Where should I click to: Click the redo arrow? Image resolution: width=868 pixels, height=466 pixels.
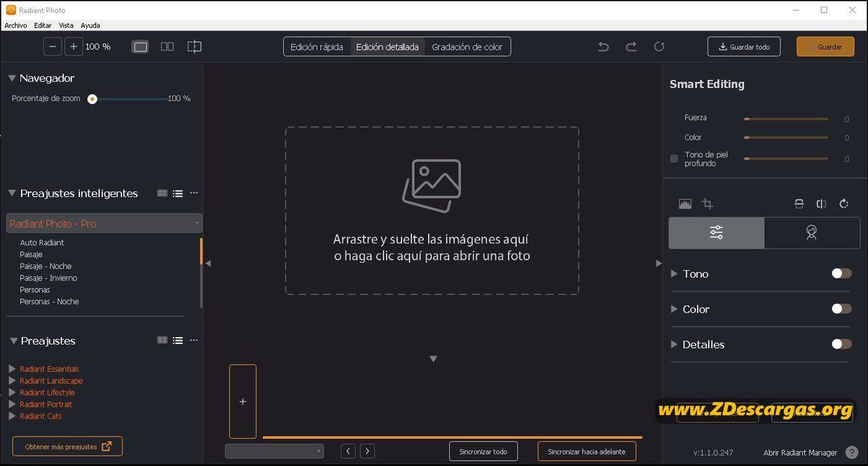click(x=631, y=47)
